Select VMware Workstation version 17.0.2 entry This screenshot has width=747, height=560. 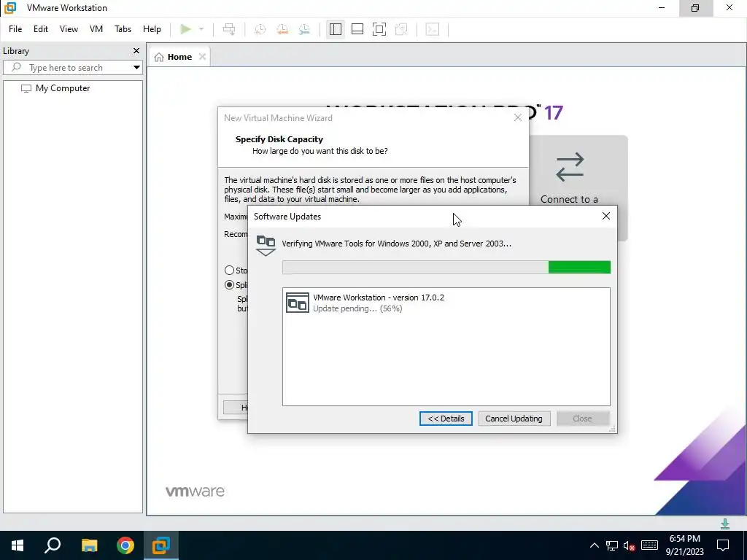point(446,303)
